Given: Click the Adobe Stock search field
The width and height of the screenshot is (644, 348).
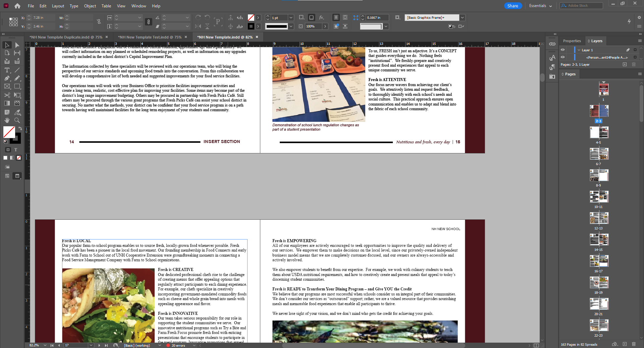Looking at the screenshot, I should pyautogui.click(x=581, y=6).
